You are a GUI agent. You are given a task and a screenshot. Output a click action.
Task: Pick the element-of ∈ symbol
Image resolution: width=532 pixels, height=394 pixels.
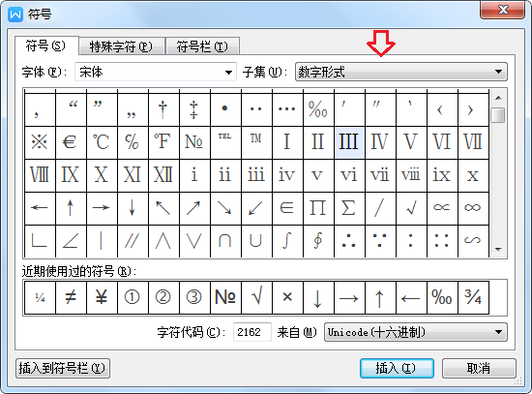pyautogui.click(x=287, y=207)
